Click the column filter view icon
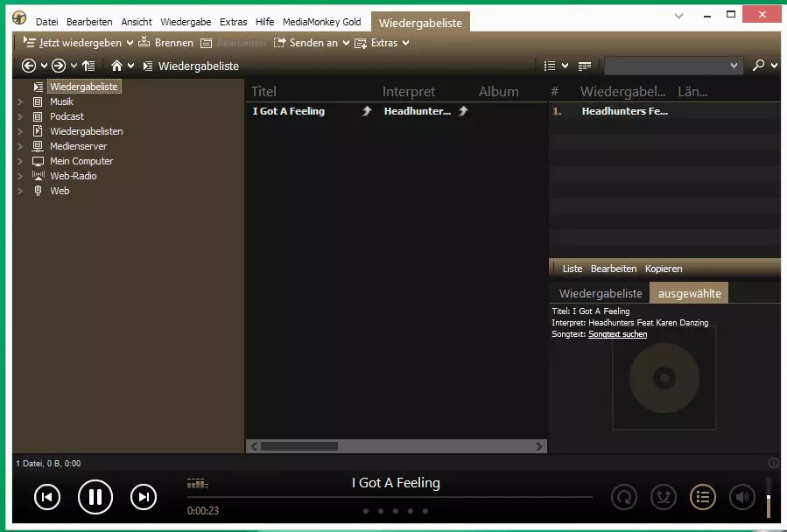The image size is (787, 532). pyautogui.click(x=584, y=66)
